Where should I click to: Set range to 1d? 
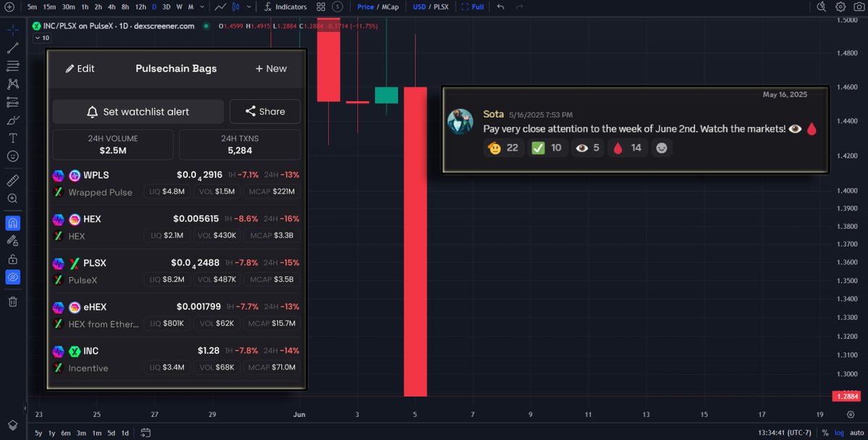tap(124, 433)
